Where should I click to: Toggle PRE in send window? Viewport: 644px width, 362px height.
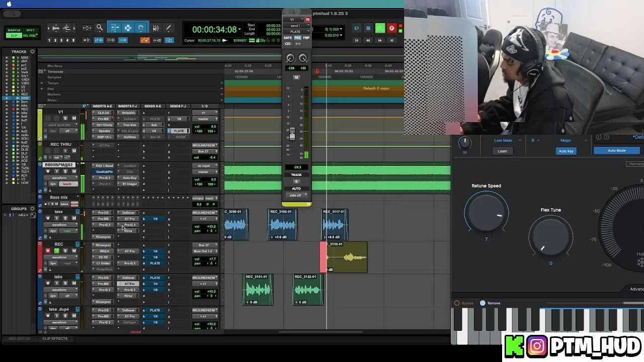click(297, 38)
